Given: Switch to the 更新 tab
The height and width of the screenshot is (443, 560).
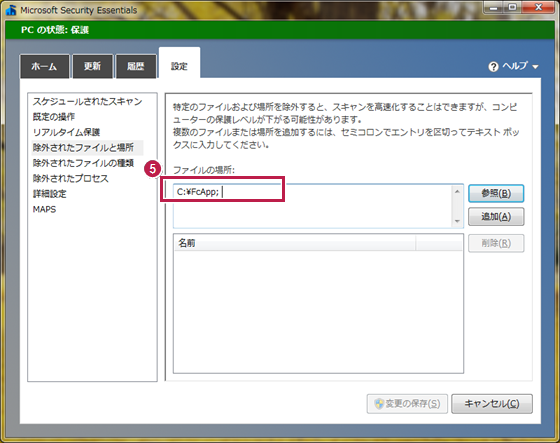Looking at the screenshot, I should coord(93,66).
